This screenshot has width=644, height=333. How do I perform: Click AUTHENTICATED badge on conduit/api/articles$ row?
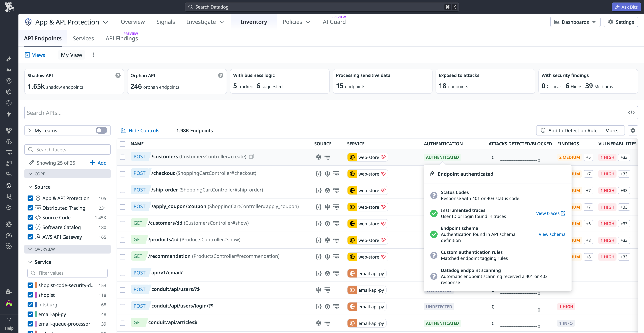click(x=442, y=323)
